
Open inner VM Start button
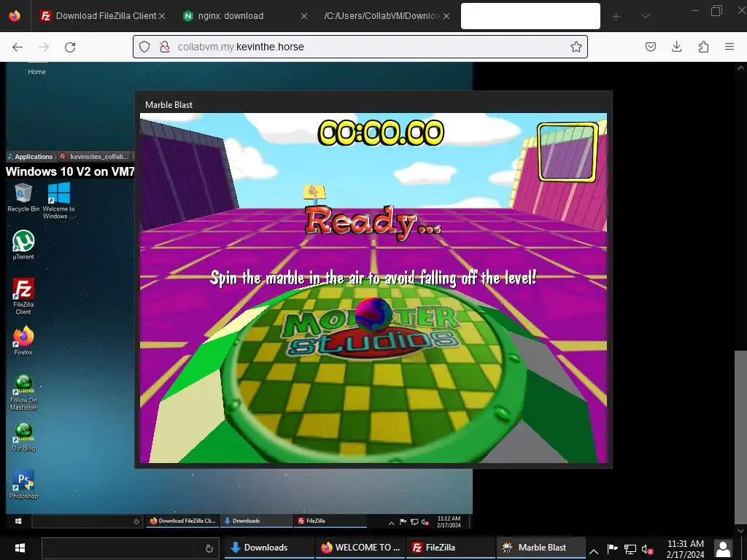click(x=18, y=521)
